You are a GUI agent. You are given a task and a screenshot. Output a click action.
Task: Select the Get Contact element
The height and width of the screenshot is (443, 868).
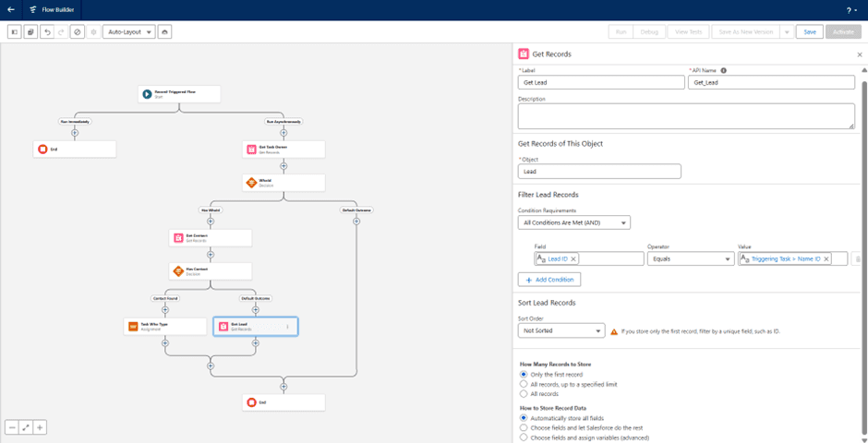click(211, 238)
